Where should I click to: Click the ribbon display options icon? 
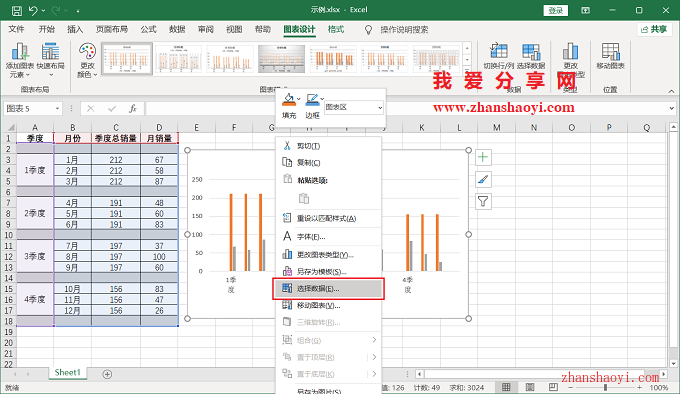point(585,10)
